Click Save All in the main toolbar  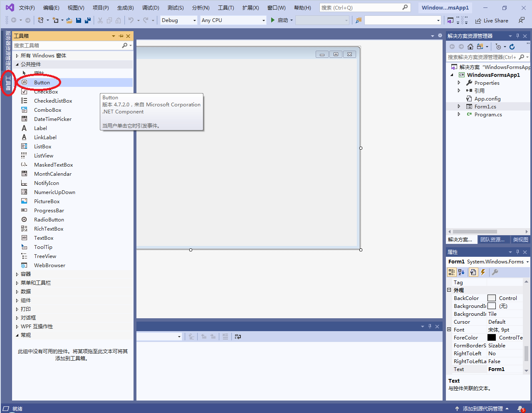pyautogui.click(x=88, y=20)
